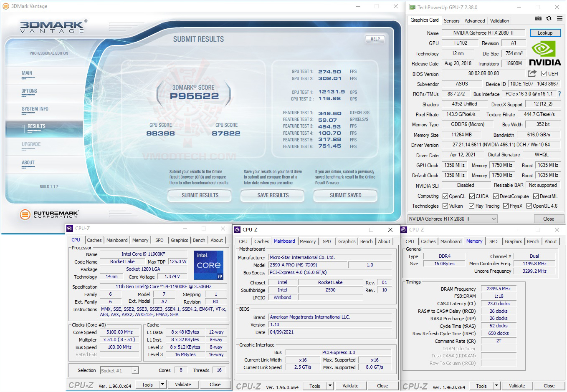Open Tools dropdown arrow in Memory window

(496, 386)
